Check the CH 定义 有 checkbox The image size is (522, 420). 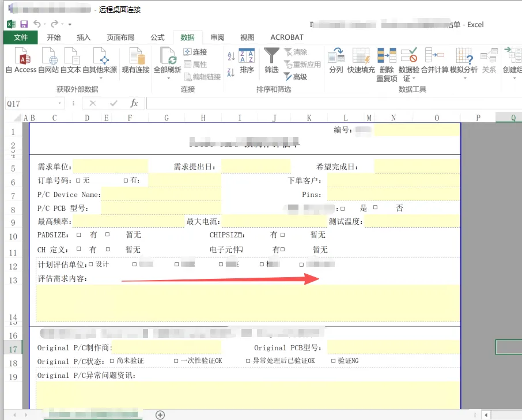tap(78, 249)
